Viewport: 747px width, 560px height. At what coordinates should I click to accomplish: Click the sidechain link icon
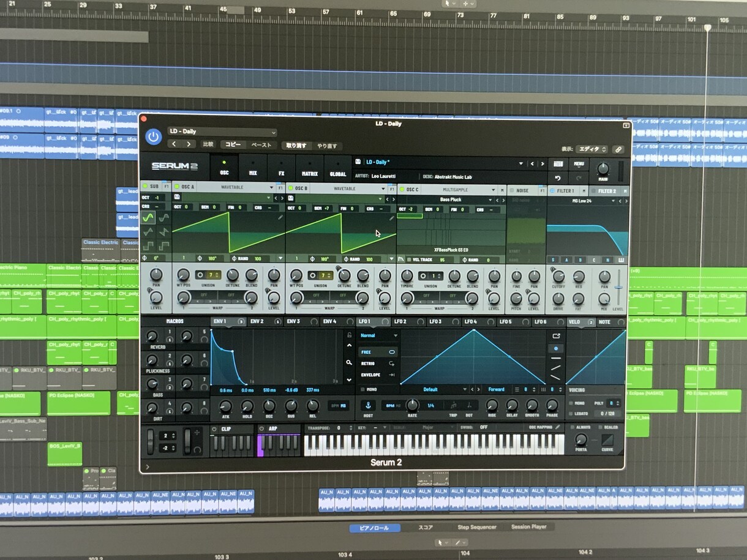618,149
